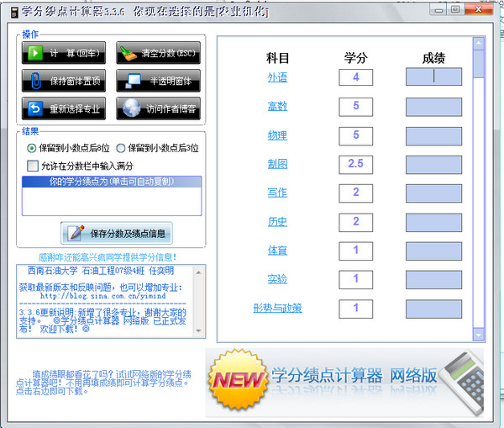This screenshot has height=428, width=504.
Task: Focus the 高数 score input field
Action: tap(433, 107)
